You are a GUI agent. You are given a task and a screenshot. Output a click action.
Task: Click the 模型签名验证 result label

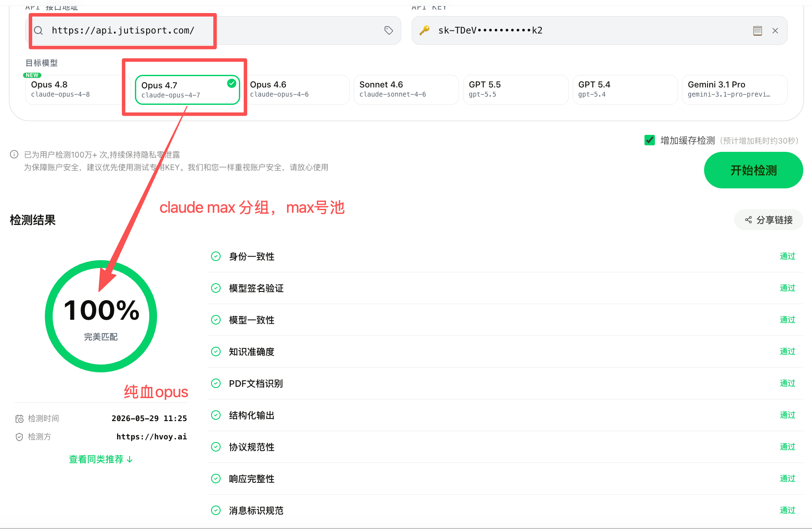point(256,288)
